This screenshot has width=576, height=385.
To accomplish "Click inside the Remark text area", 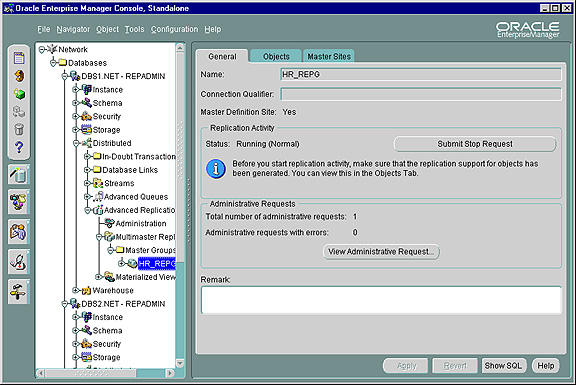I will coord(381,300).
